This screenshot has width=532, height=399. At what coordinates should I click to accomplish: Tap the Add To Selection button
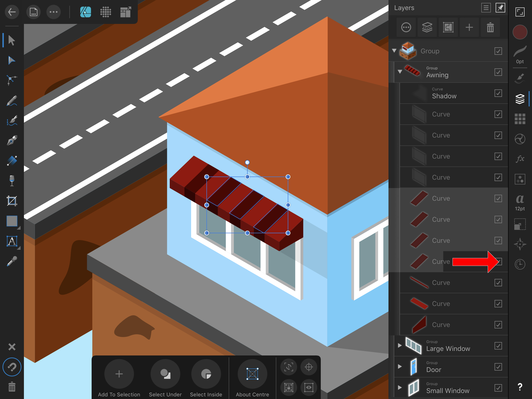(x=119, y=373)
